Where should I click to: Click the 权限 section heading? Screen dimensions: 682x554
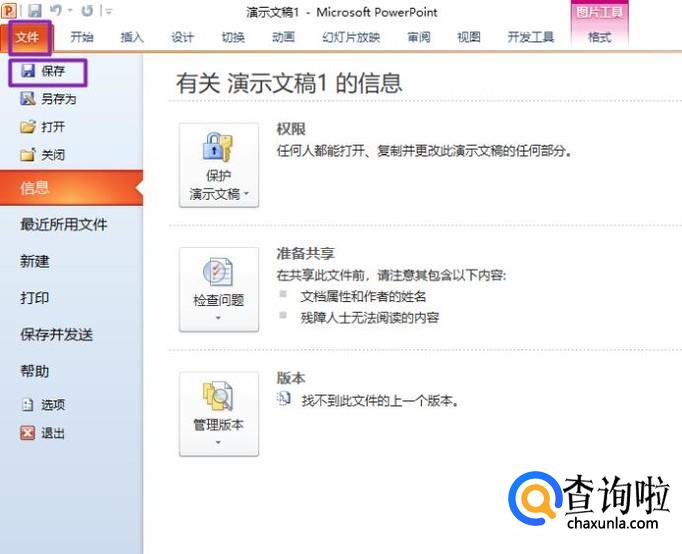tap(291, 129)
